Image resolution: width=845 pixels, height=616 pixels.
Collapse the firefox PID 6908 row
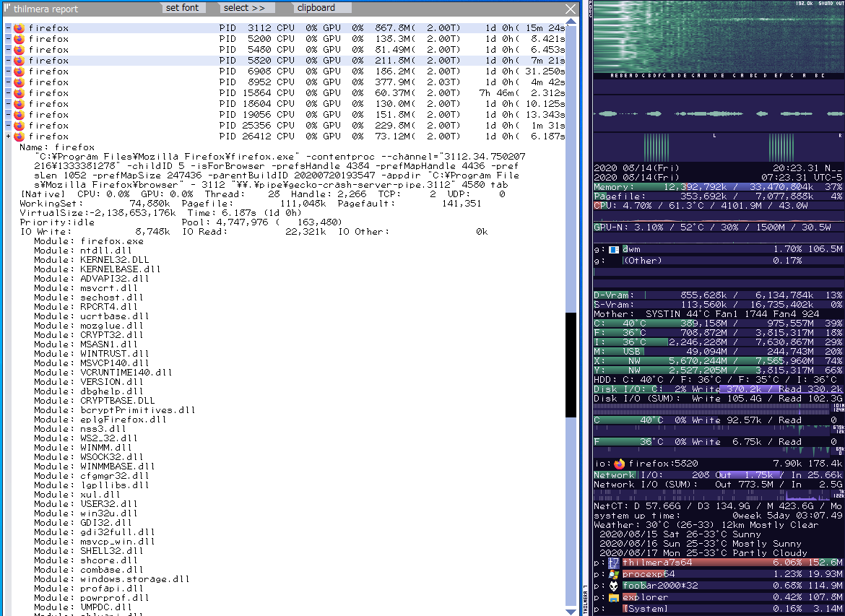pos(8,71)
